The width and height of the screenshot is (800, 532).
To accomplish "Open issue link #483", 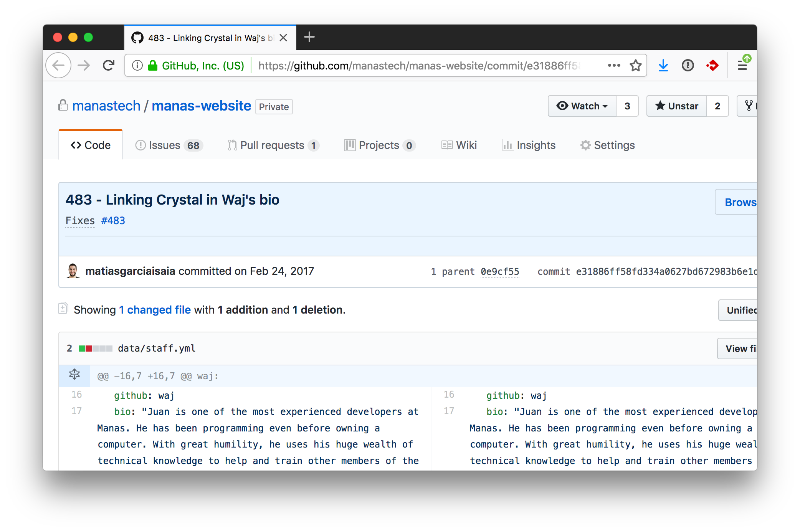I will 113,221.
